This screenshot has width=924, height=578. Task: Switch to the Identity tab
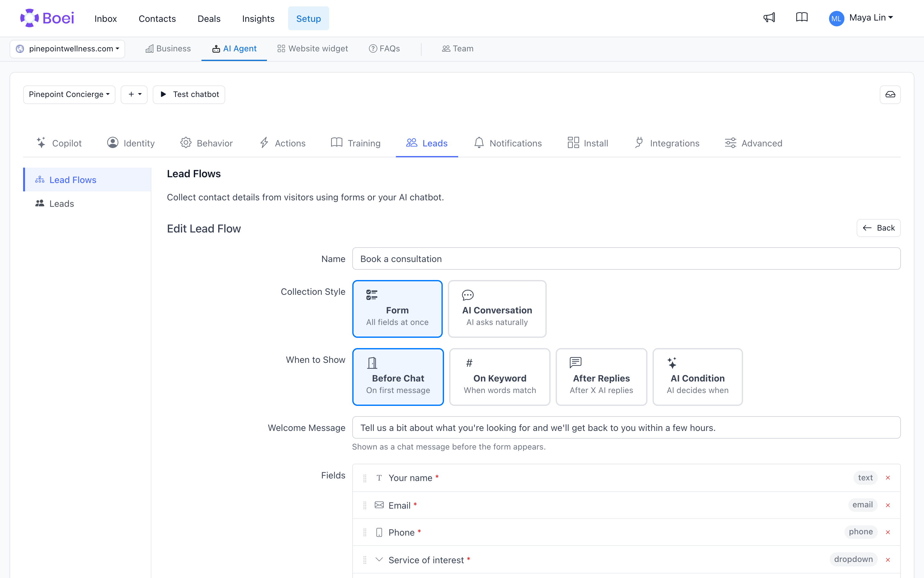(x=131, y=143)
